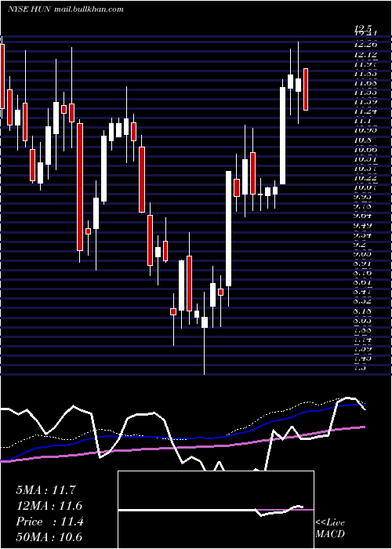The width and height of the screenshot is (392, 549).
Task: Click the 7.3 price axis label
Action: tap(361, 367)
